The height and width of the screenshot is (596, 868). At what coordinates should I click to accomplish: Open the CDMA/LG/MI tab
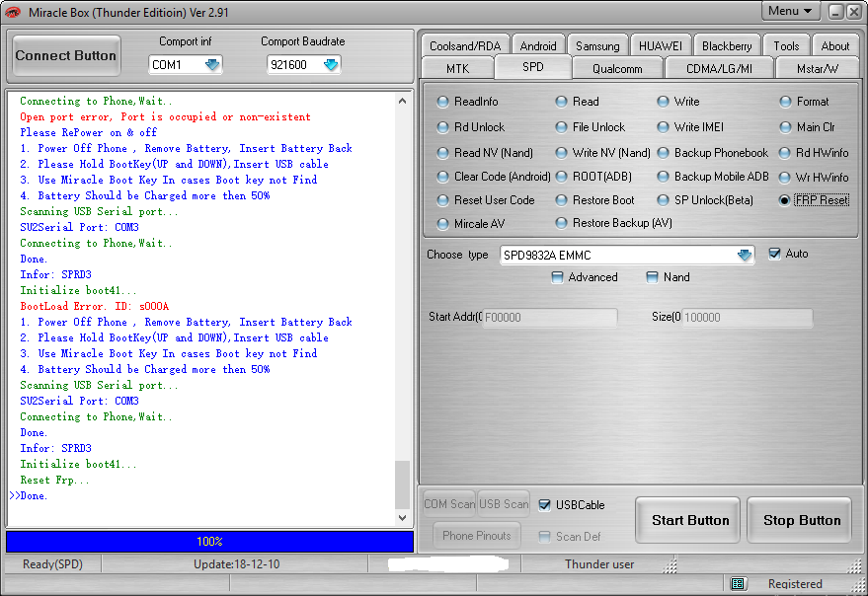[719, 69]
